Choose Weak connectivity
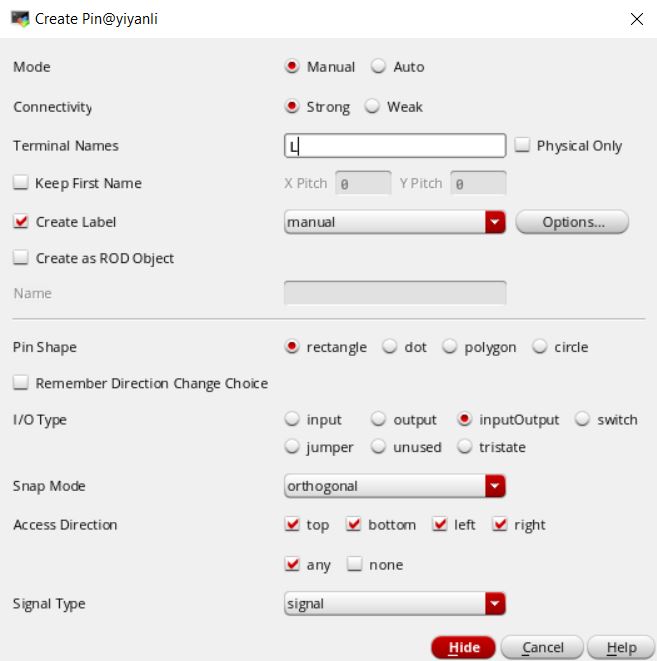This screenshot has height=661, width=657. tap(372, 106)
